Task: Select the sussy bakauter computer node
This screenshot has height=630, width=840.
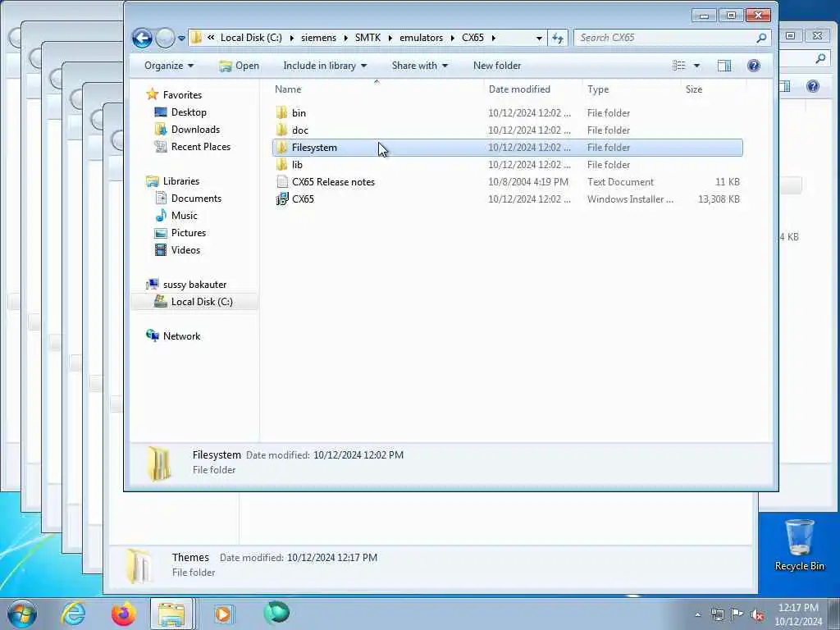Action: coord(194,285)
